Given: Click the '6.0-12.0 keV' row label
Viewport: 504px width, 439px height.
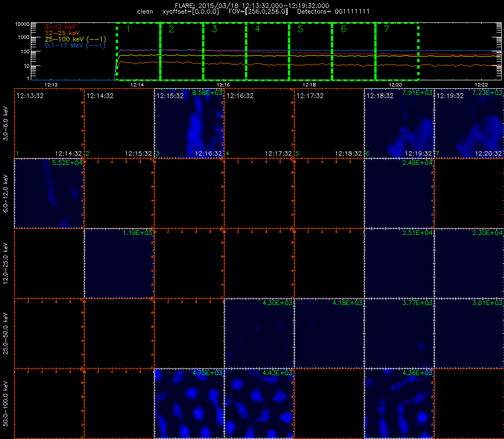Looking at the screenshot, I should click(6, 193).
